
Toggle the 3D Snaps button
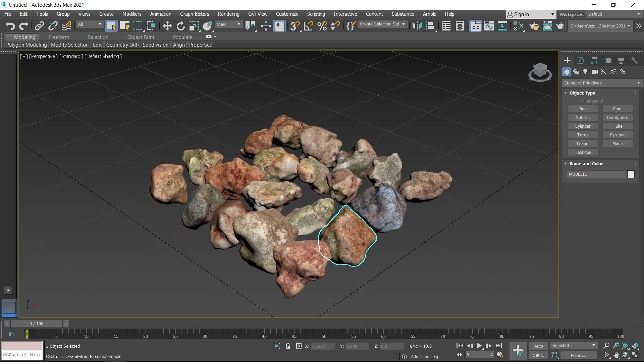tap(294, 26)
